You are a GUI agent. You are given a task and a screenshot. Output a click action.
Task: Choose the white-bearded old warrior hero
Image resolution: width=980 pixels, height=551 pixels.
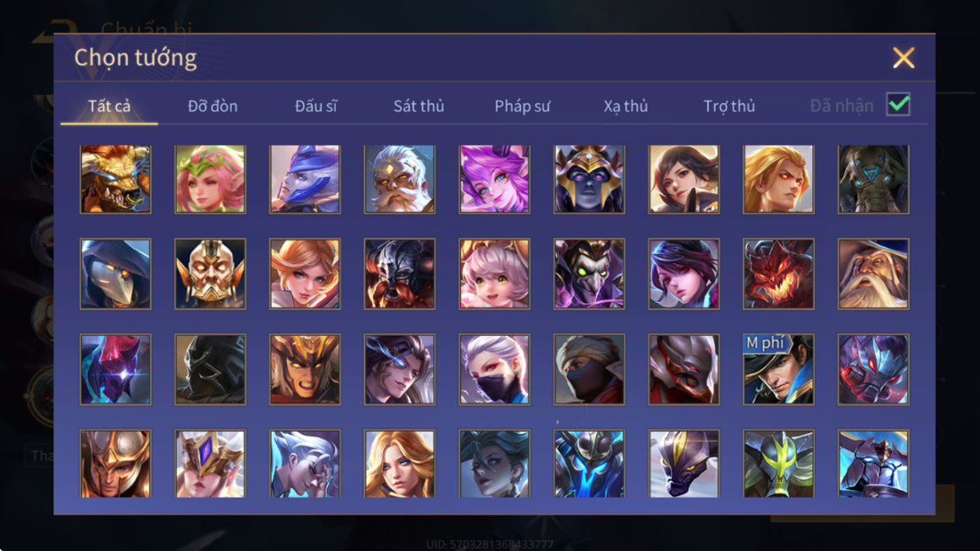click(400, 179)
